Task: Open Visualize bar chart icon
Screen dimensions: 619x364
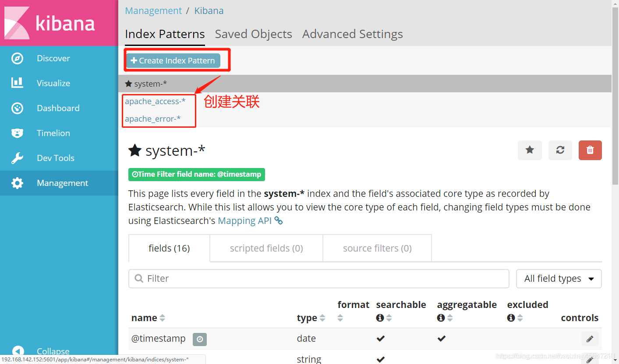Action: tap(17, 83)
